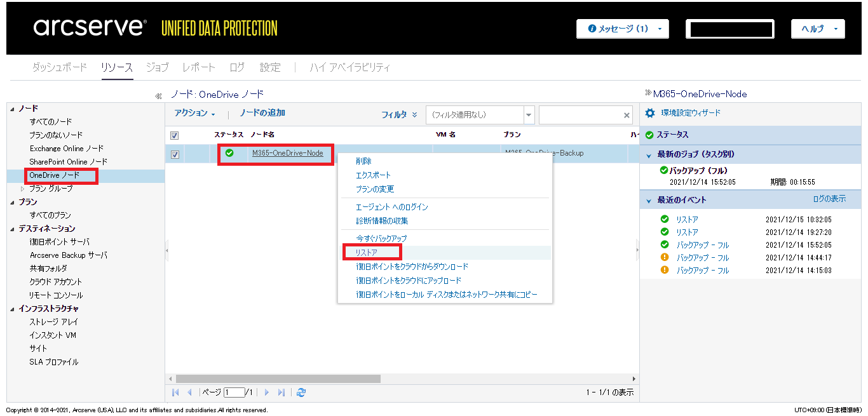The width and height of the screenshot is (868, 416).
Task: Switch to the ダッシュボード tab
Action: 60,67
